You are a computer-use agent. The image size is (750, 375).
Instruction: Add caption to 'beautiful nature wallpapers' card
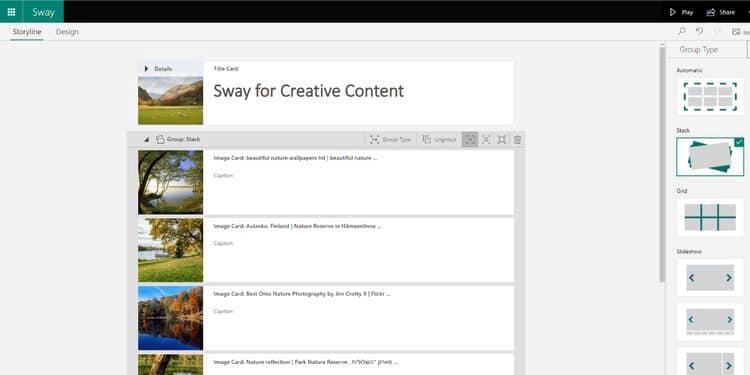click(223, 176)
